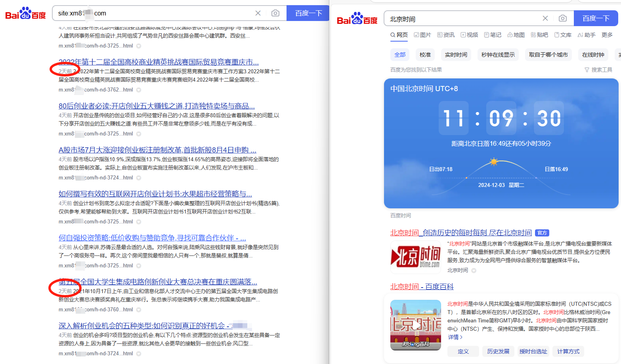This screenshot has height=364, width=621.
Task: Click the Beijing time clock display
Action: tap(501, 118)
